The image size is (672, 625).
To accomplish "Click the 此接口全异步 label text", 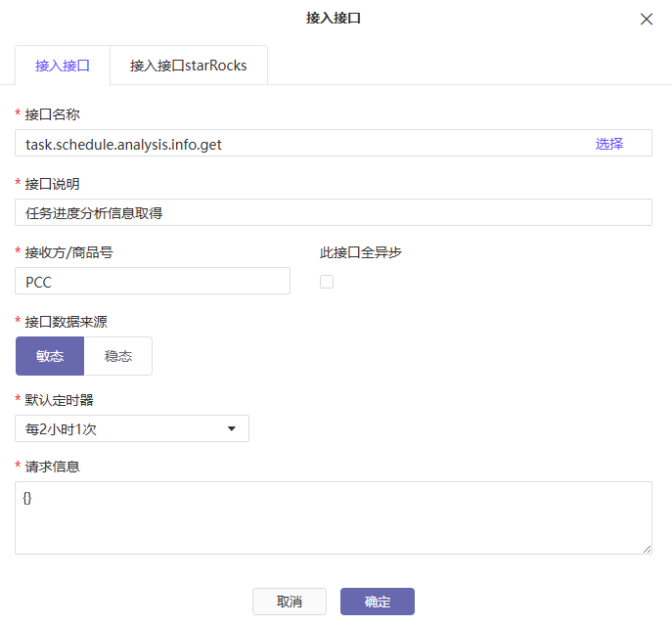I will (361, 252).
